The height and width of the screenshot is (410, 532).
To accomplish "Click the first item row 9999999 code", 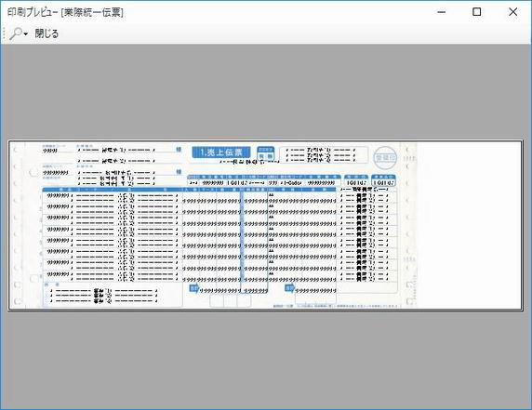I will (58, 195).
